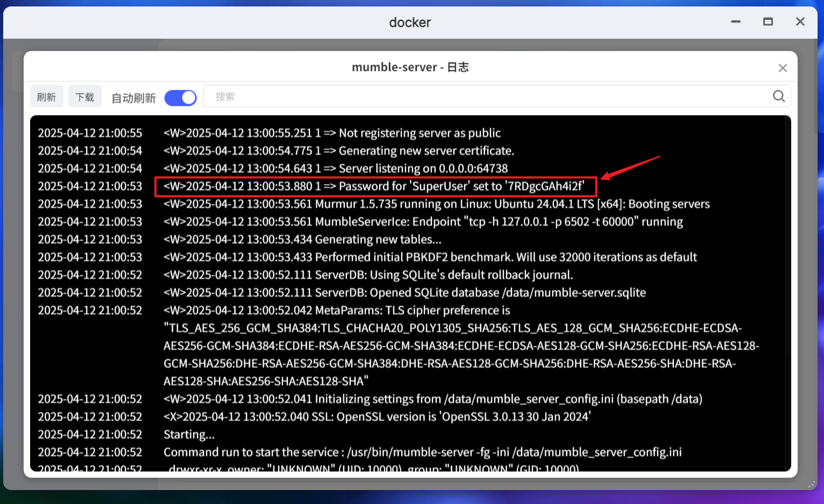Click the 自动刷新 label text

pyautogui.click(x=133, y=98)
